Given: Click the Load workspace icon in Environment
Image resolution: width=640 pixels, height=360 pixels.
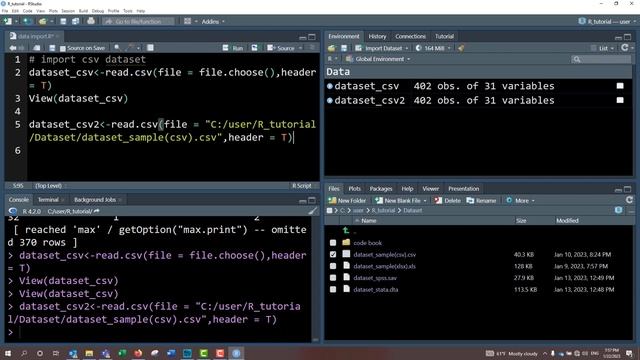Looking at the screenshot, I should pos(331,48).
